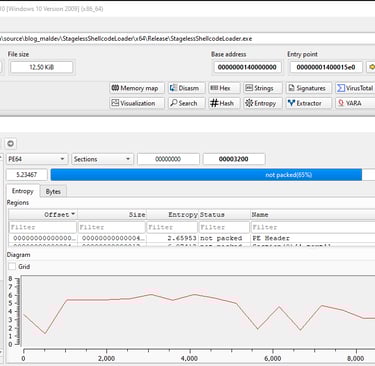Click the Name column filter field

coord(313,227)
